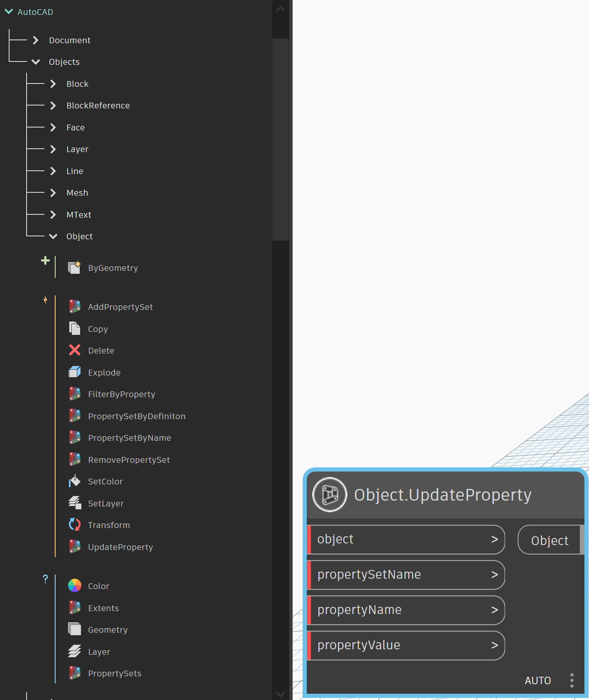Click the SetLayer stacked layers icon
Viewport: 589px width, 700px height.
tap(75, 503)
